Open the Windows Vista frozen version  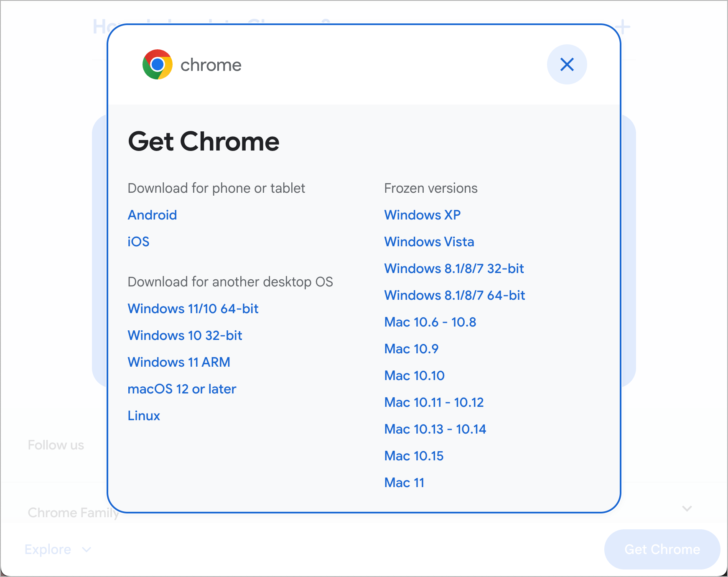(429, 241)
